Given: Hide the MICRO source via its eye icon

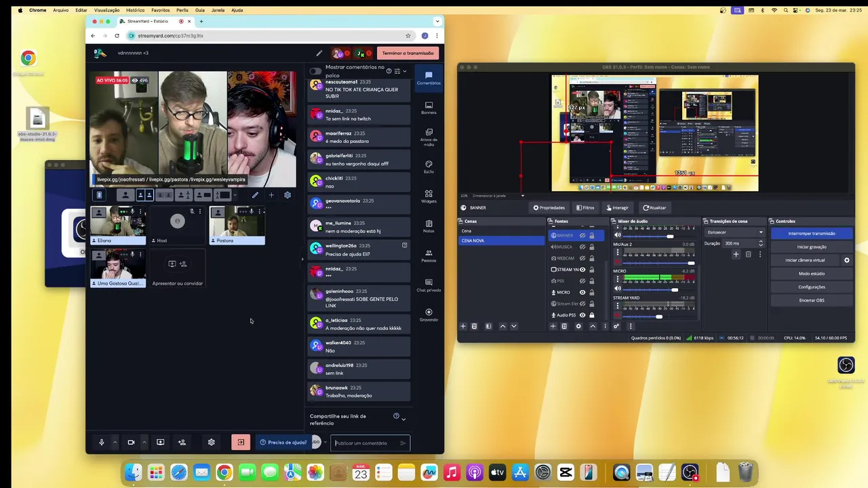Looking at the screenshot, I should pyautogui.click(x=582, y=292).
